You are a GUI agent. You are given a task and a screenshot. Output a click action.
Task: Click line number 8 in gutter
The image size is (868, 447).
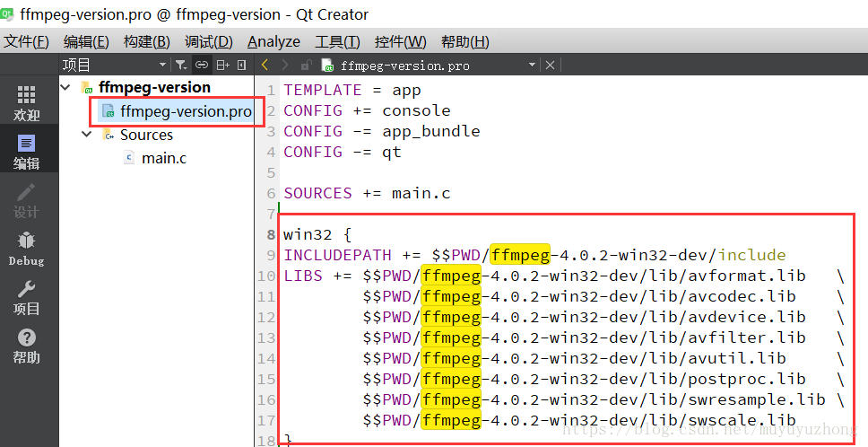(271, 234)
